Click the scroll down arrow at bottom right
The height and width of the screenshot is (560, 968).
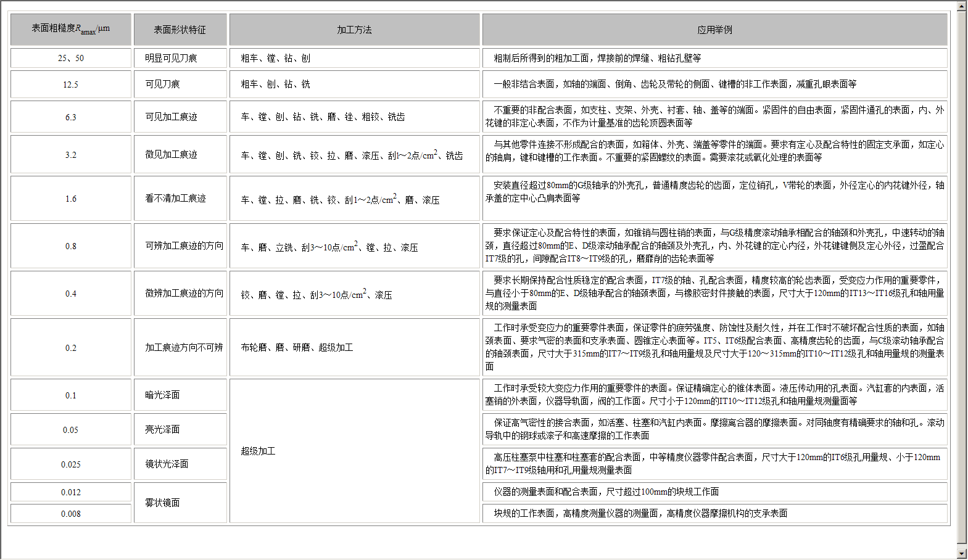[x=962, y=554]
